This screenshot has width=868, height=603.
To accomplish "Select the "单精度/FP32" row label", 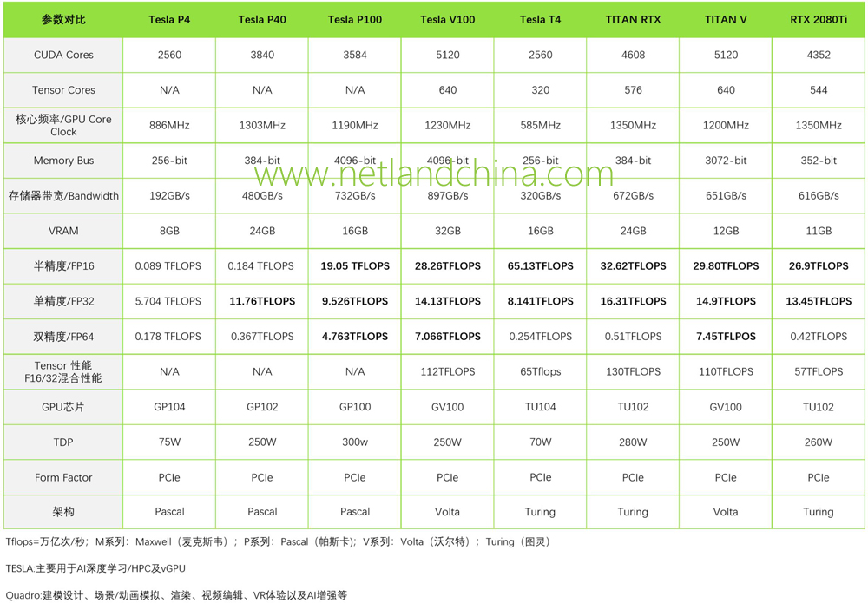I will tap(63, 302).
